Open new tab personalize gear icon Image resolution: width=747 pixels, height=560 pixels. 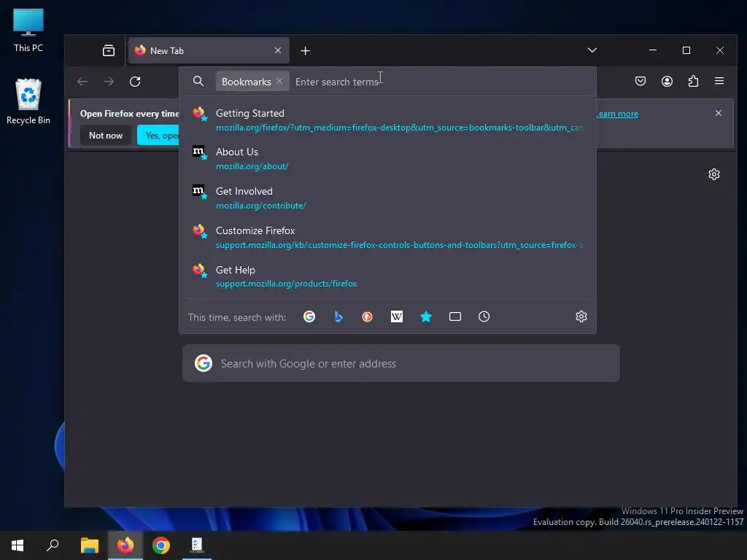713,174
